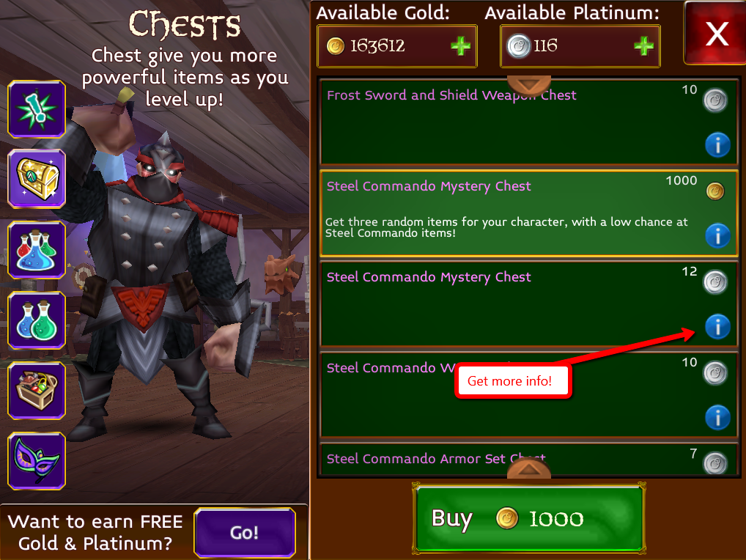The width and height of the screenshot is (746, 560).
Task: Add more gold with green plus
Action: click(460, 46)
